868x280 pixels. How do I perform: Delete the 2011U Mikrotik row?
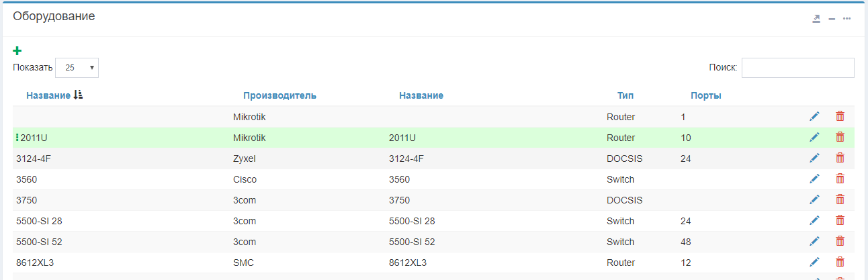point(840,137)
